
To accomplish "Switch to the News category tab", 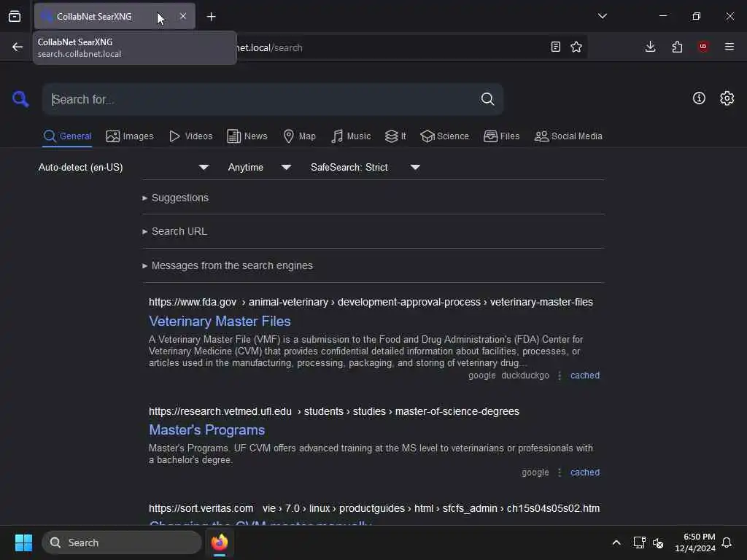I will click(247, 136).
